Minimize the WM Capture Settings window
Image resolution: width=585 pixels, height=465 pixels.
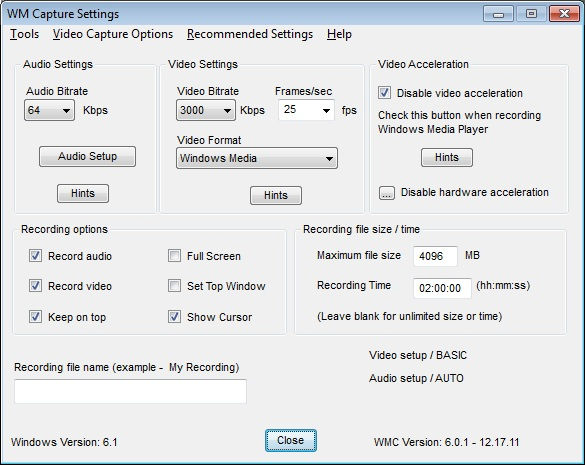tap(498, 14)
